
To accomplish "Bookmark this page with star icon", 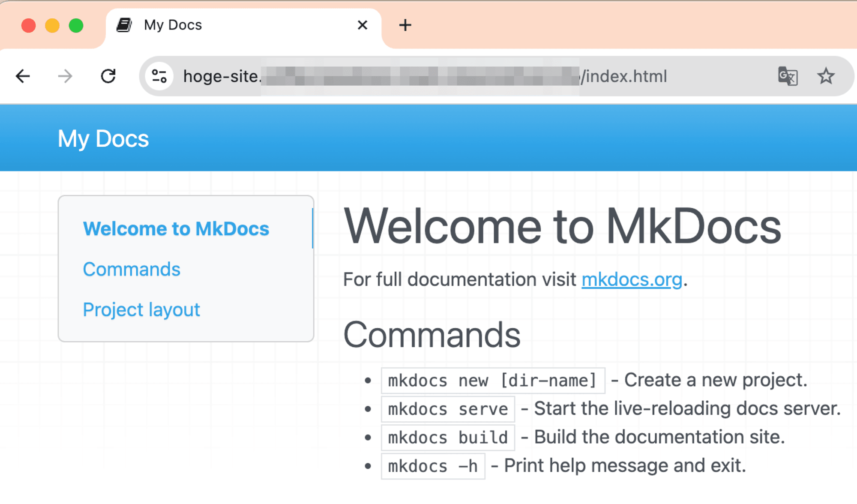I will coord(826,76).
